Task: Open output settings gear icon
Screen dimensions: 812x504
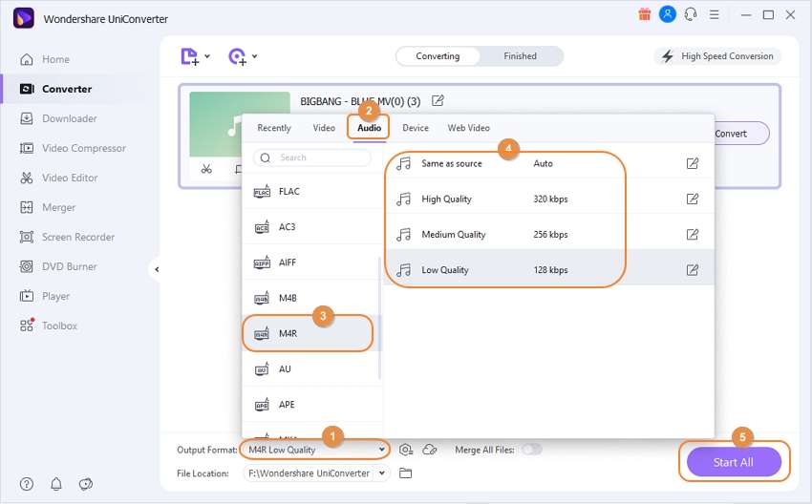Action: 406,450
